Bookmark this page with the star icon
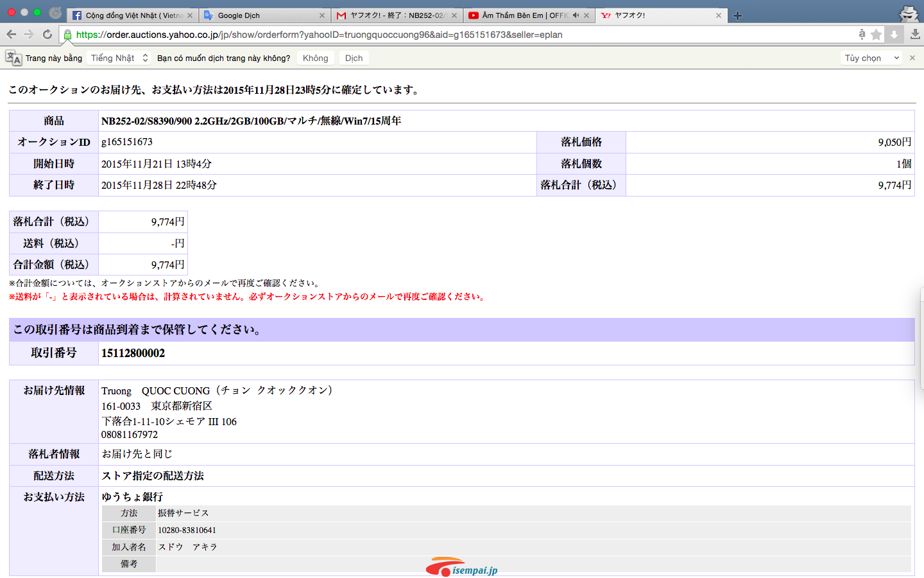This screenshot has height=578, width=924. [x=876, y=35]
